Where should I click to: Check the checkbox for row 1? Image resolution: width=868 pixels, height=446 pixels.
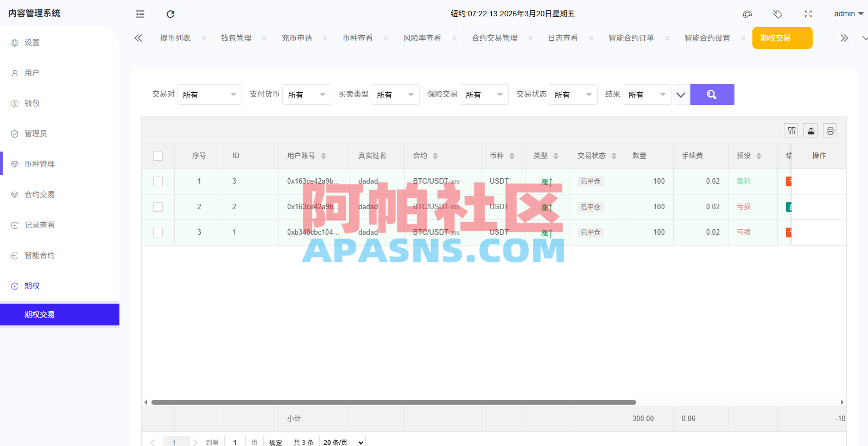click(x=158, y=181)
